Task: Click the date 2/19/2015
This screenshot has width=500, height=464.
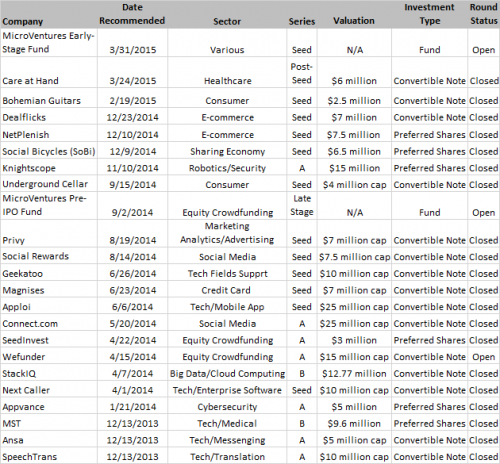Action: pyautogui.click(x=133, y=101)
